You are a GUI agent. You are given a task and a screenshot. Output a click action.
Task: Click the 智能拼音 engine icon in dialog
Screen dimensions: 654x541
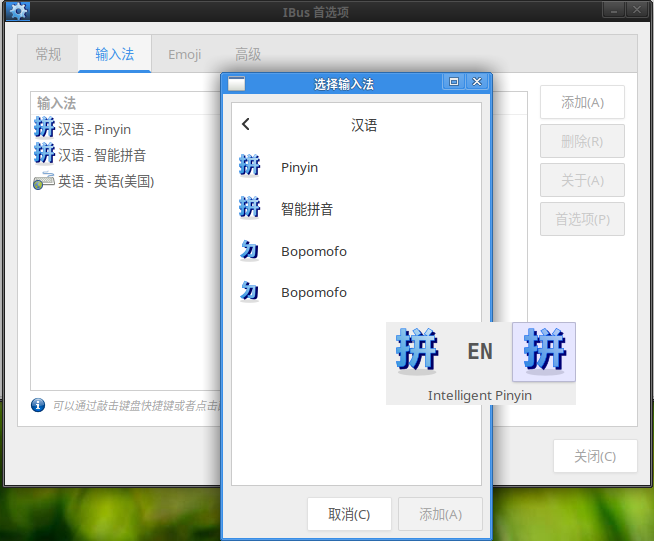coord(249,208)
